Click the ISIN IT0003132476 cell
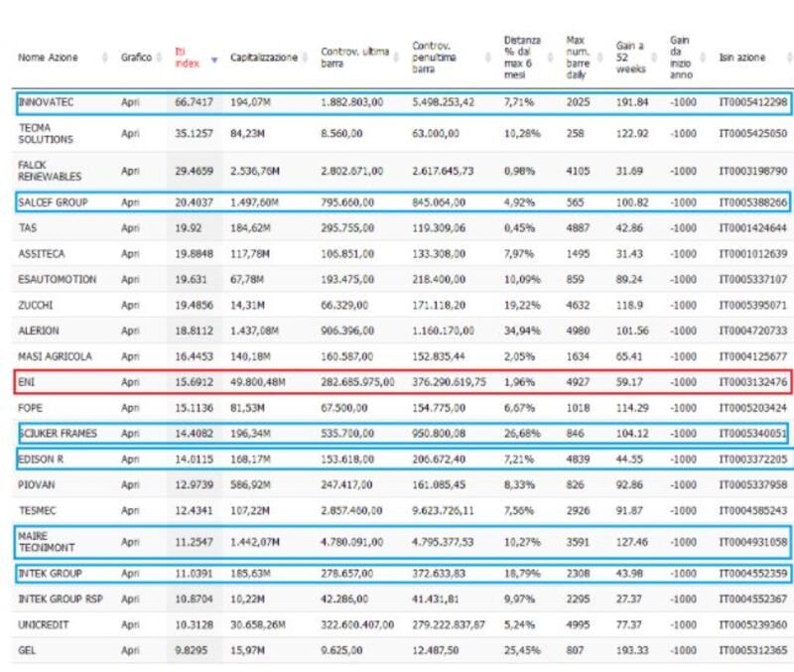 (753, 382)
